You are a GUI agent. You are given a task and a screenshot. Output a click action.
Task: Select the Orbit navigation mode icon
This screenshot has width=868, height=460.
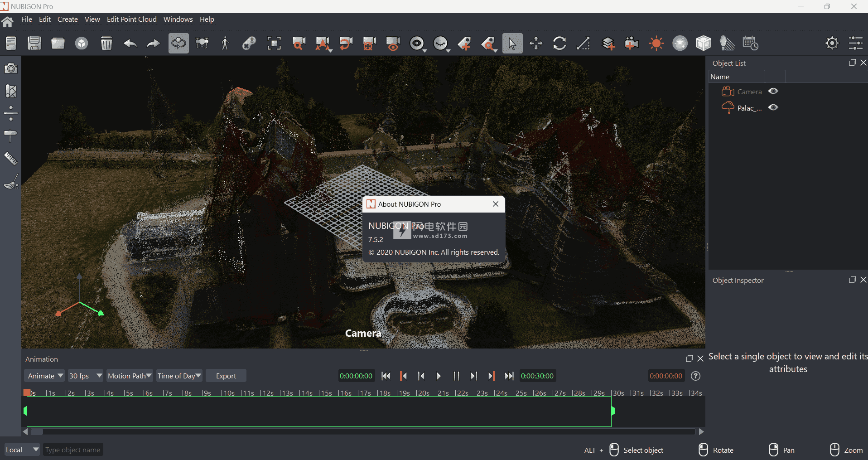point(178,44)
